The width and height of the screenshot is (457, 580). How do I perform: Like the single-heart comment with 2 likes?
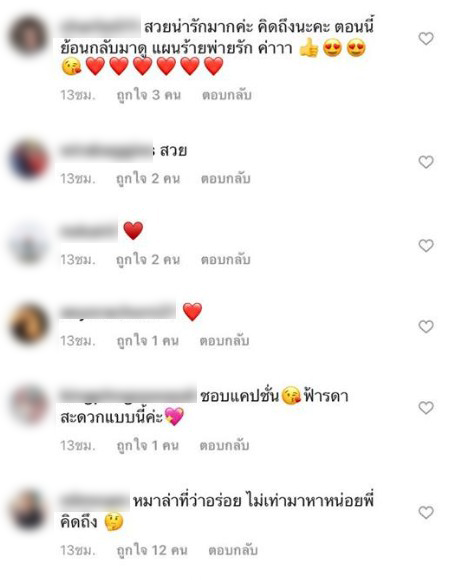426,246
